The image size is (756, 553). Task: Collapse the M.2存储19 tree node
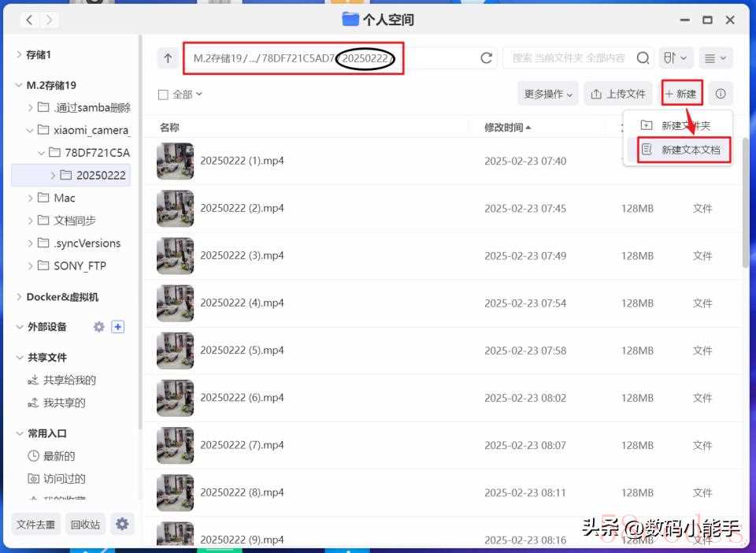pos(19,85)
